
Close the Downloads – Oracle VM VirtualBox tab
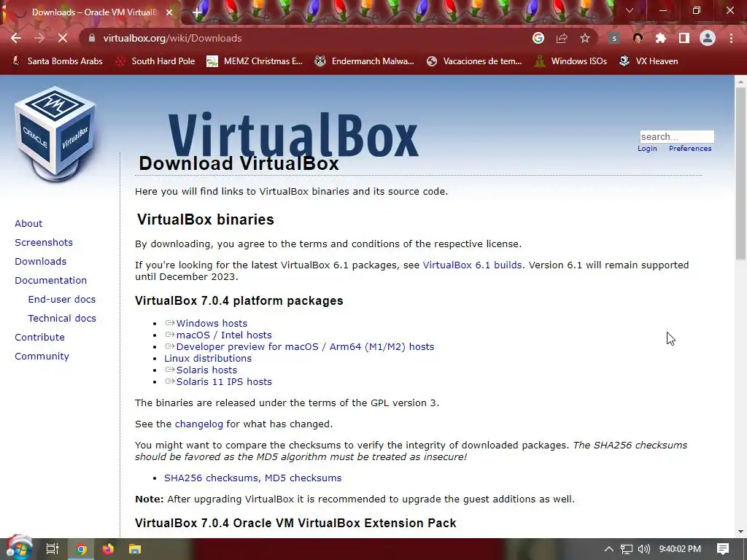(x=169, y=12)
